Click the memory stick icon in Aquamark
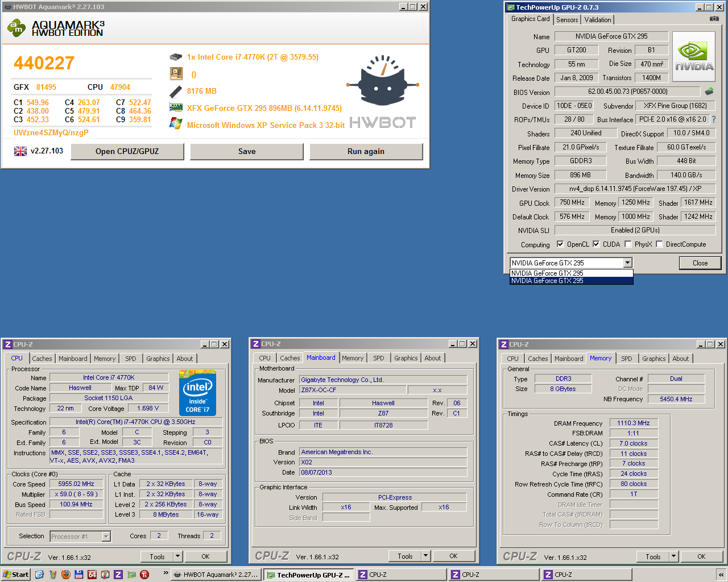The width and height of the screenshot is (728, 582). point(176,91)
